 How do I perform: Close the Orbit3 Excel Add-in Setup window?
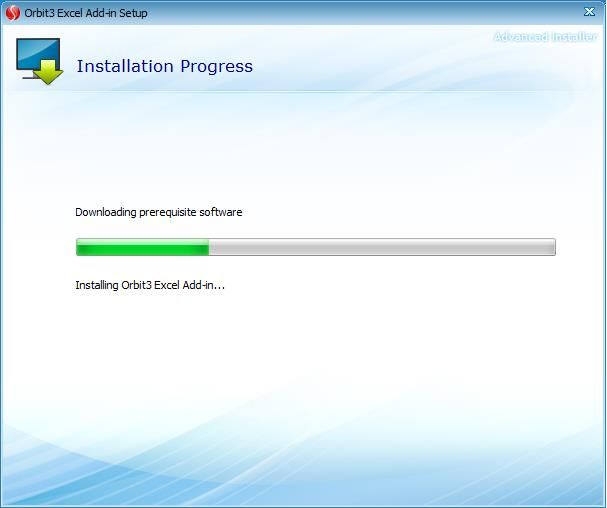[x=589, y=12]
